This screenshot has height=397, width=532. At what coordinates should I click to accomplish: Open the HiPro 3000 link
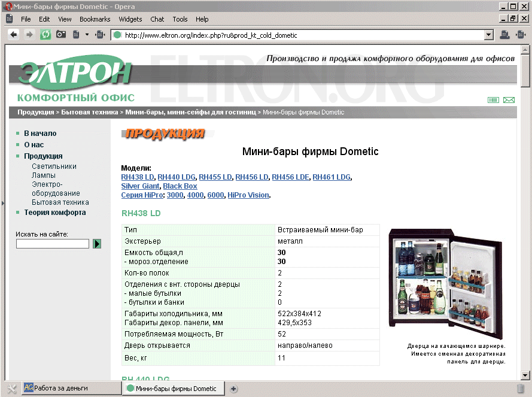click(175, 195)
